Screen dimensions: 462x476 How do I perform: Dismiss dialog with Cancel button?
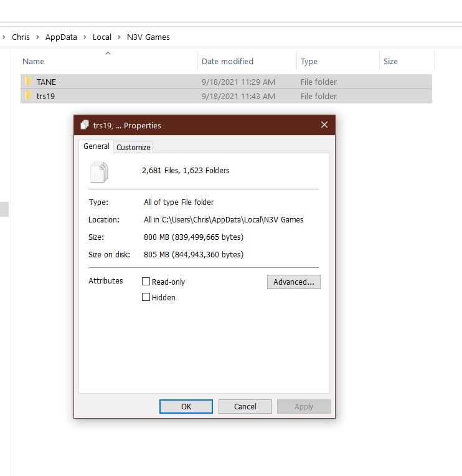point(245,406)
